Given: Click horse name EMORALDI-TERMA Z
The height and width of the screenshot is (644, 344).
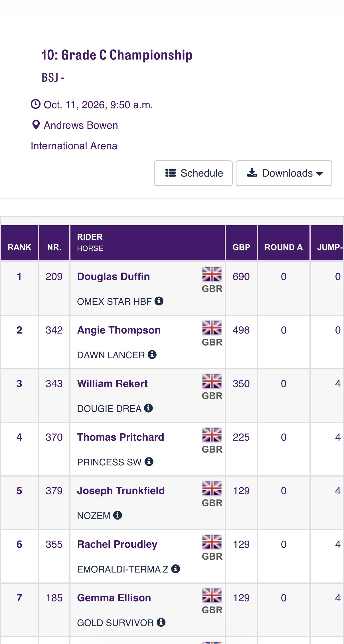Looking at the screenshot, I should (123, 569).
